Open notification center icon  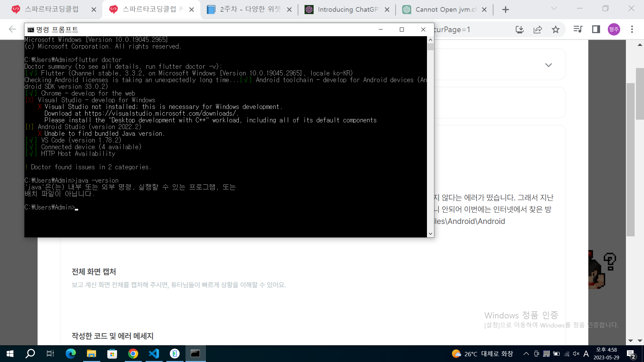click(631, 354)
